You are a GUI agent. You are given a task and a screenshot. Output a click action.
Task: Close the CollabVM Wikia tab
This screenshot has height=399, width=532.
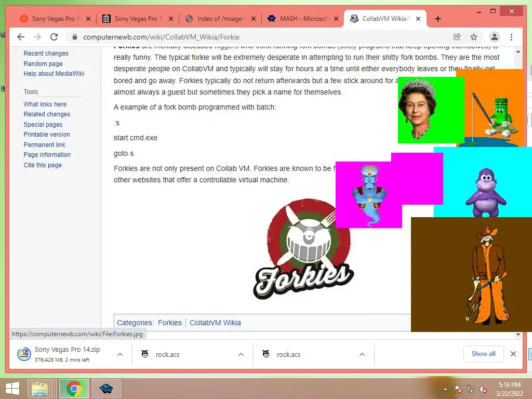tap(418, 19)
